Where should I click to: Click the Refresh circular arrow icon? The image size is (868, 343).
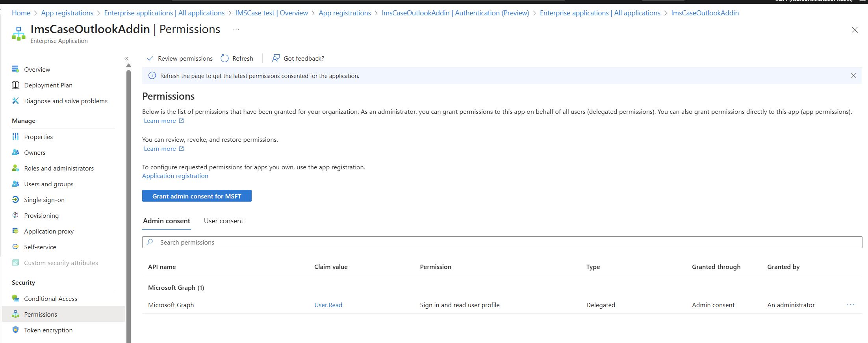[224, 58]
